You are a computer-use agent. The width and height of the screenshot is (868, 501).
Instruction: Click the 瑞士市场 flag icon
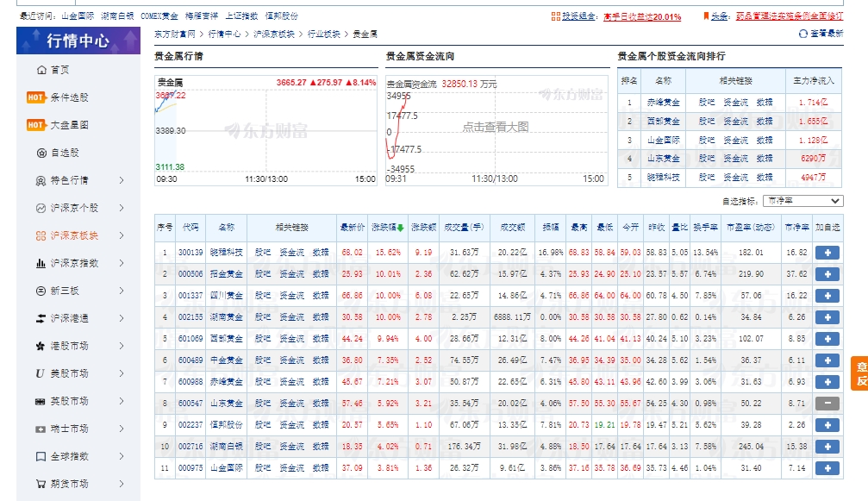pos(41,429)
